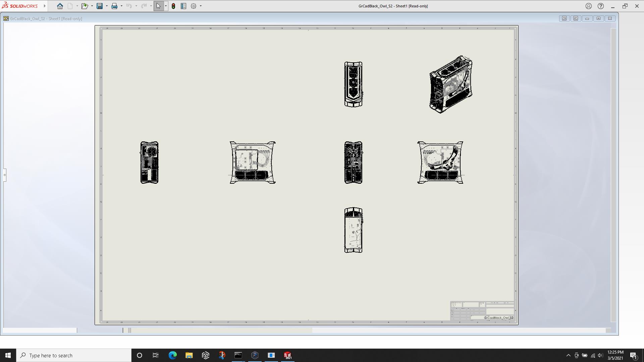Open the Options gear icon
The image size is (644, 362).
pos(194,6)
